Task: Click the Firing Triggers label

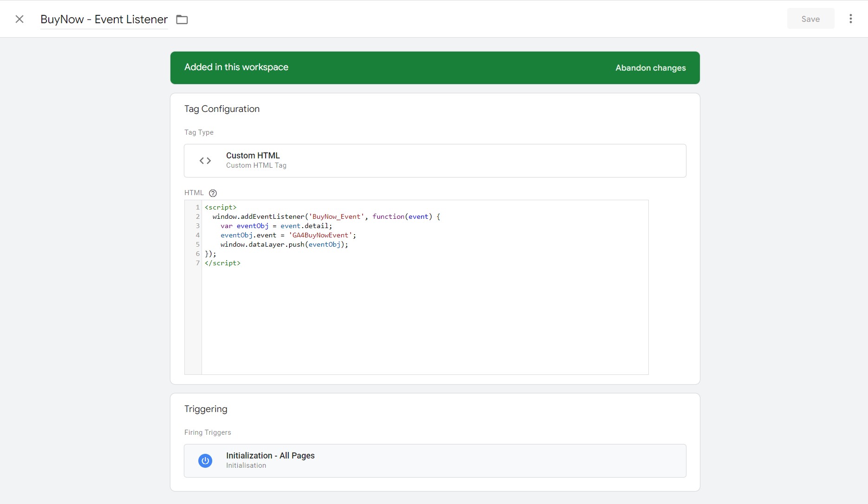Action: point(208,432)
